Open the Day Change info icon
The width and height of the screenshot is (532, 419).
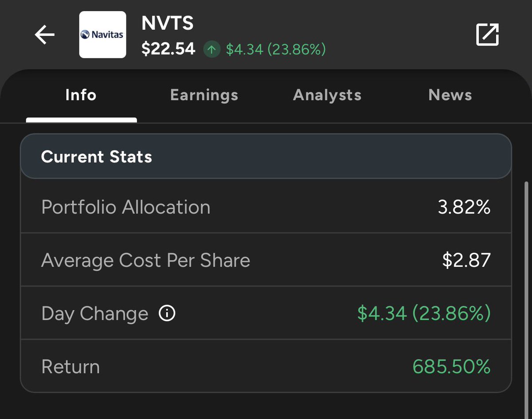[x=167, y=313]
